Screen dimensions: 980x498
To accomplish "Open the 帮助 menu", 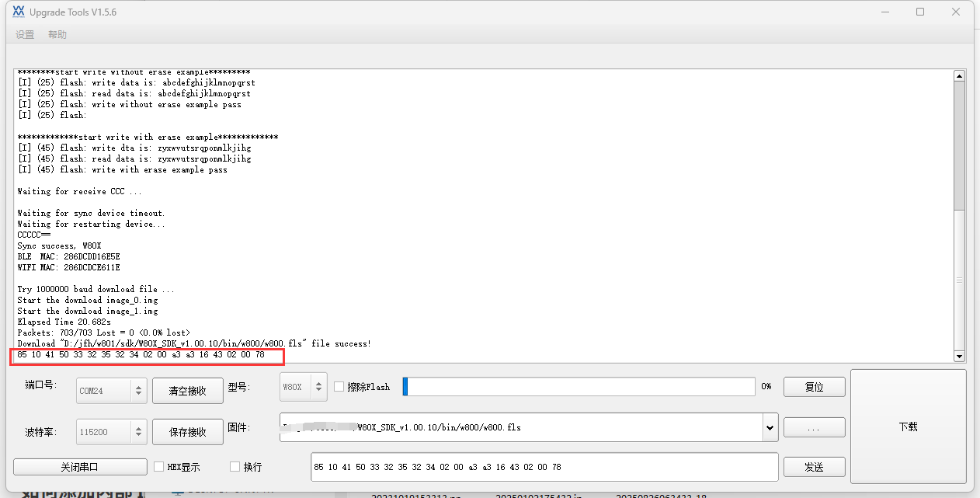I will (57, 35).
